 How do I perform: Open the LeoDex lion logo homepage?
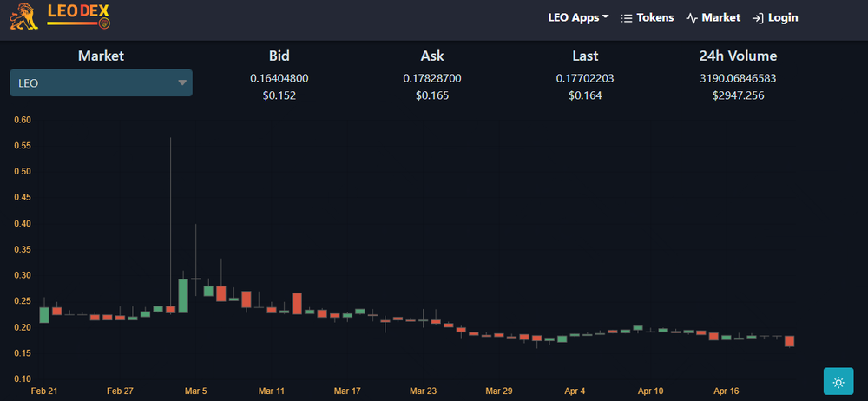[x=60, y=16]
